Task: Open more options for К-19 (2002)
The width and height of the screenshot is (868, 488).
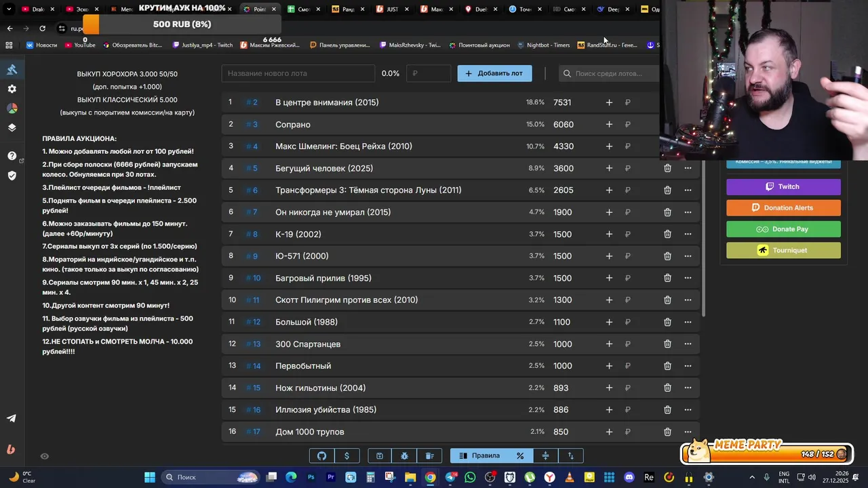Action: [x=688, y=234]
